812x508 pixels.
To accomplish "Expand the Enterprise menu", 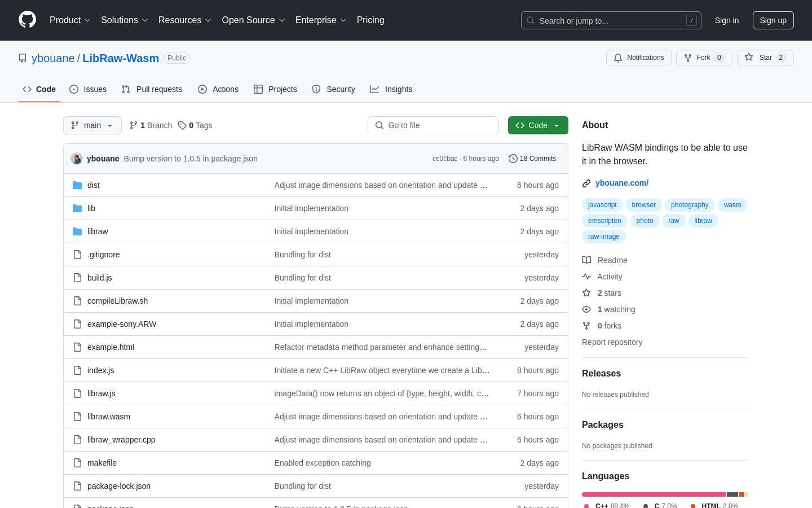I will point(321,20).
